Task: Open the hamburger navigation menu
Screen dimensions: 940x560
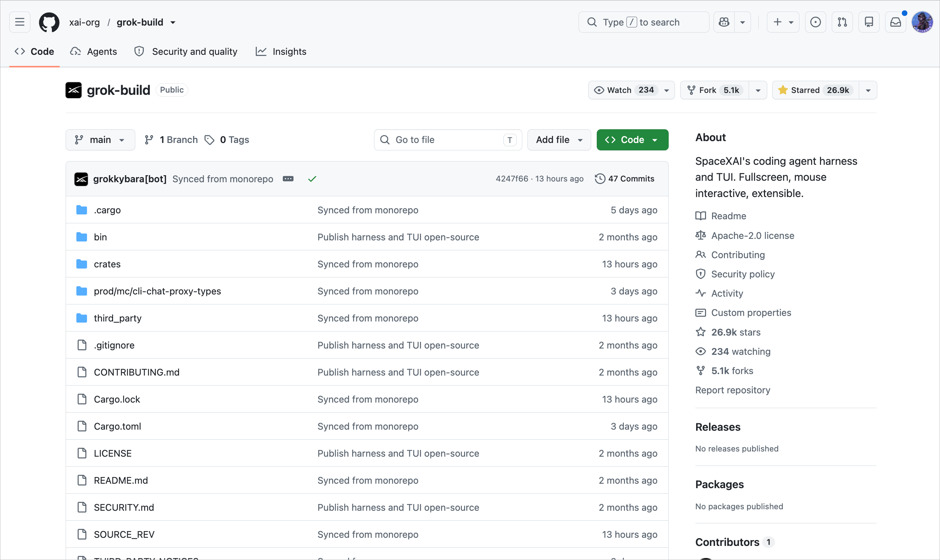Action: [20, 22]
